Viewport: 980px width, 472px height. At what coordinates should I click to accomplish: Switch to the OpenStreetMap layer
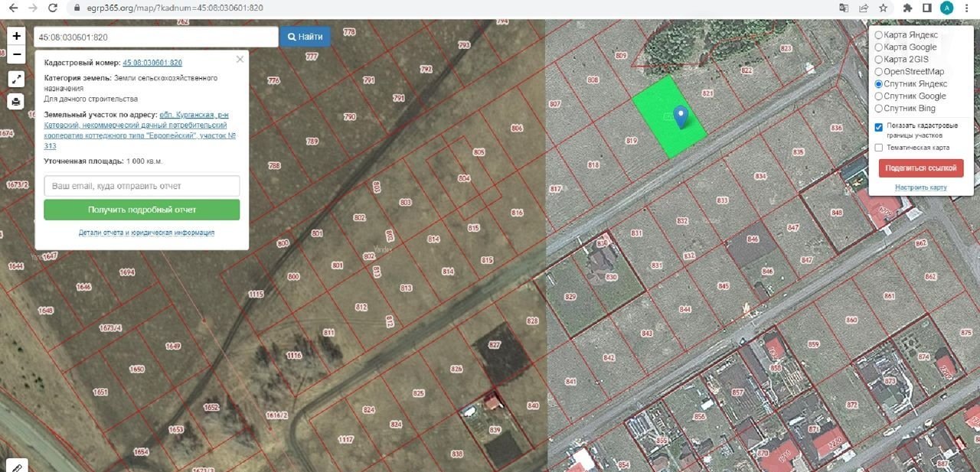tap(878, 72)
